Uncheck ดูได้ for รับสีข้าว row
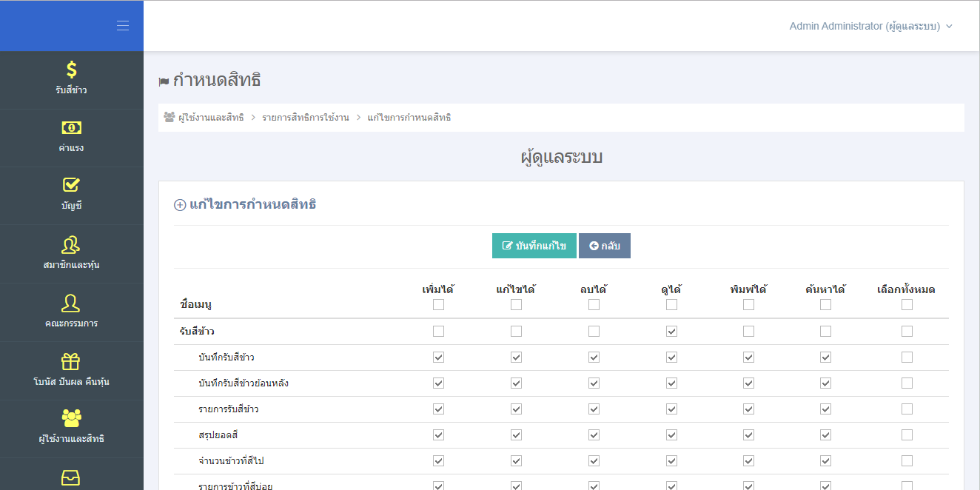Screen dimensions: 980x490 671,332
